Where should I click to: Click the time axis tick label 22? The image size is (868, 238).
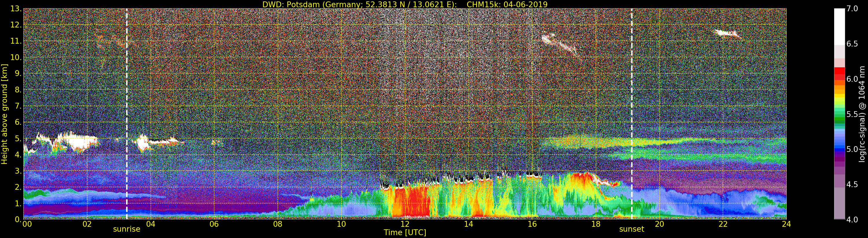coord(723,224)
